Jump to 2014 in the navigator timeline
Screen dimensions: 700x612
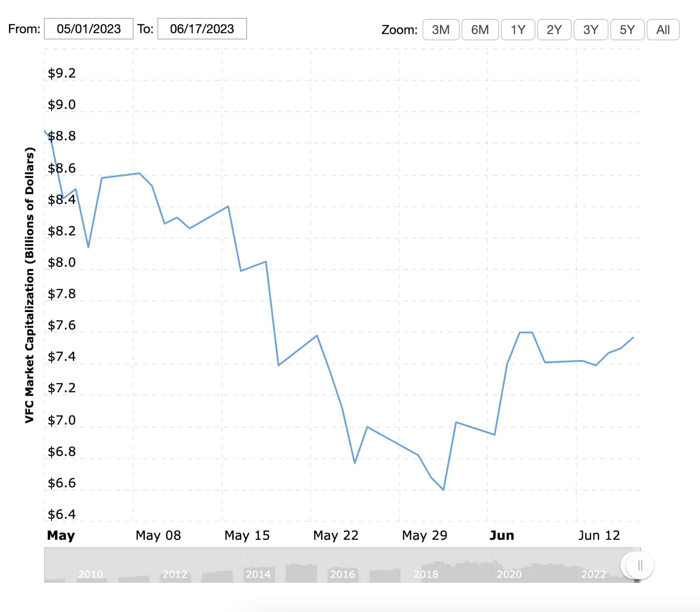pyautogui.click(x=258, y=574)
